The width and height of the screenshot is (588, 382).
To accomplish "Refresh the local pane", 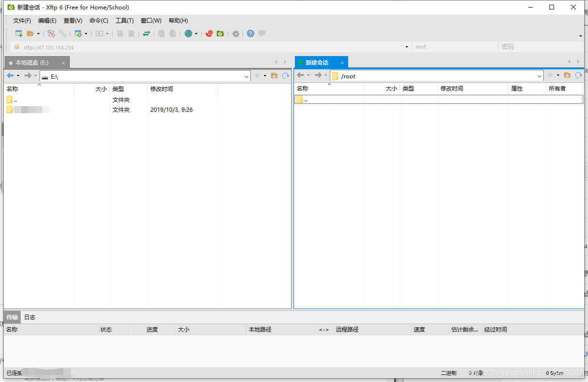I will (x=286, y=75).
